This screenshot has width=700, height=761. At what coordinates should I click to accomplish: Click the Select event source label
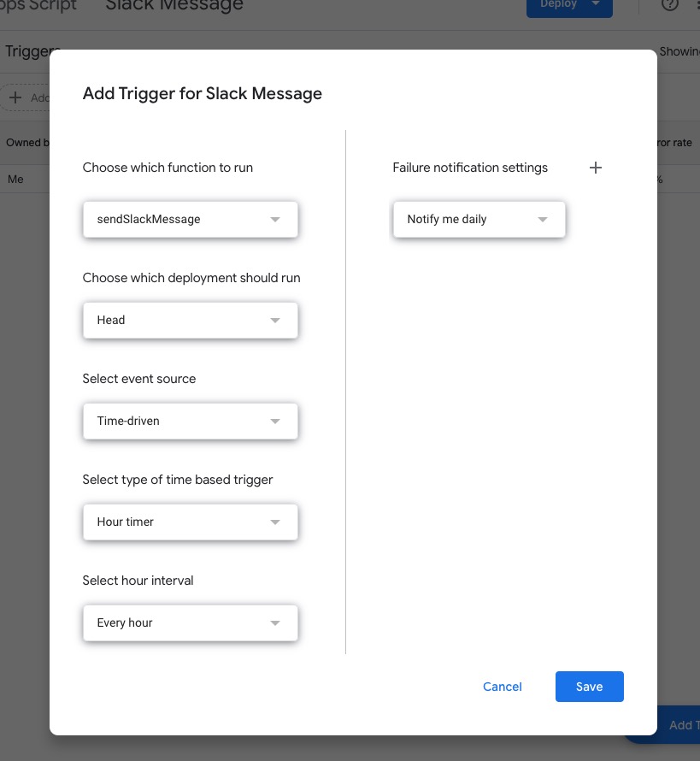click(x=139, y=379)
